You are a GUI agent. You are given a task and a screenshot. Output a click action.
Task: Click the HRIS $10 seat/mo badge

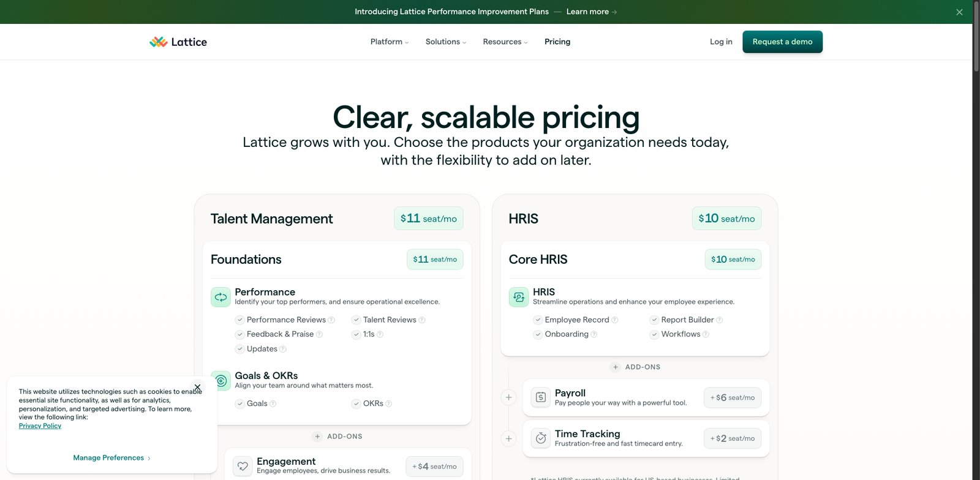tap(726, 219)
